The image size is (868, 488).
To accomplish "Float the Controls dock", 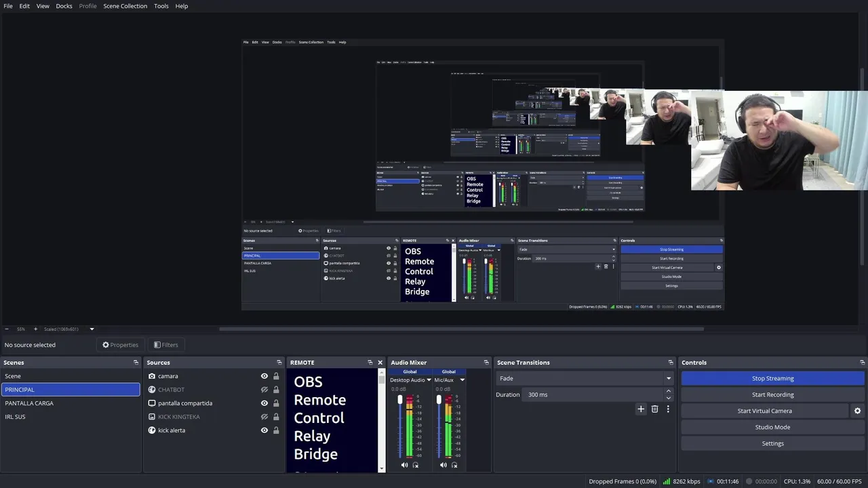I will tap(862, 363).
